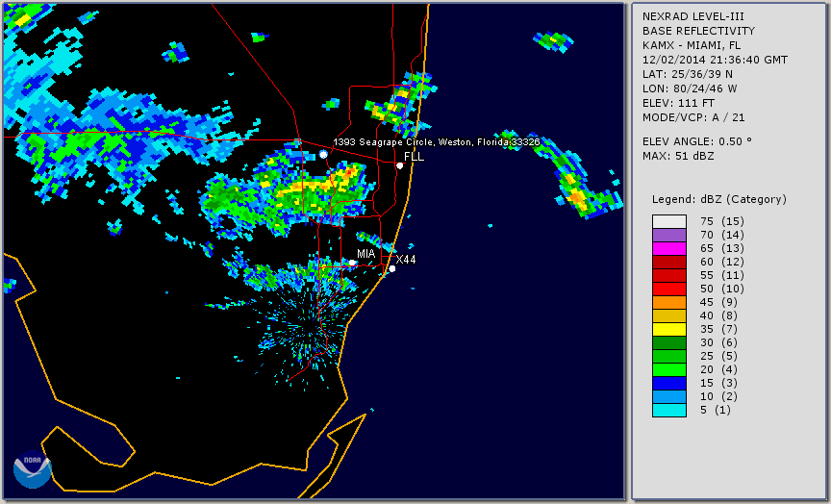Select the 60 dBZ dark red swatch
831x504 pixels.
[669, 262]
